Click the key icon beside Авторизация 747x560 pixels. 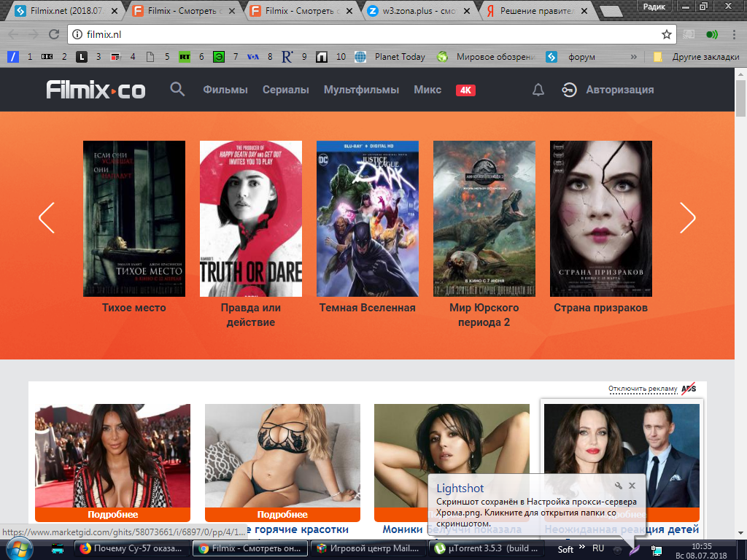(569, 90)
